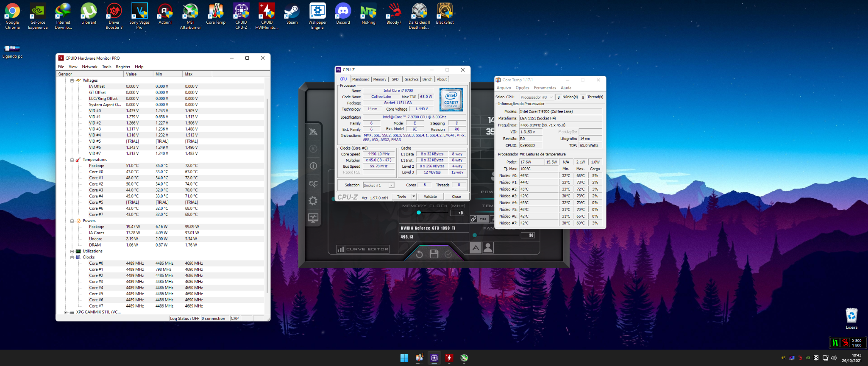Click Afterburner's memory clock slider handle
The image size is (868, 366).
[x=418, y=213]
